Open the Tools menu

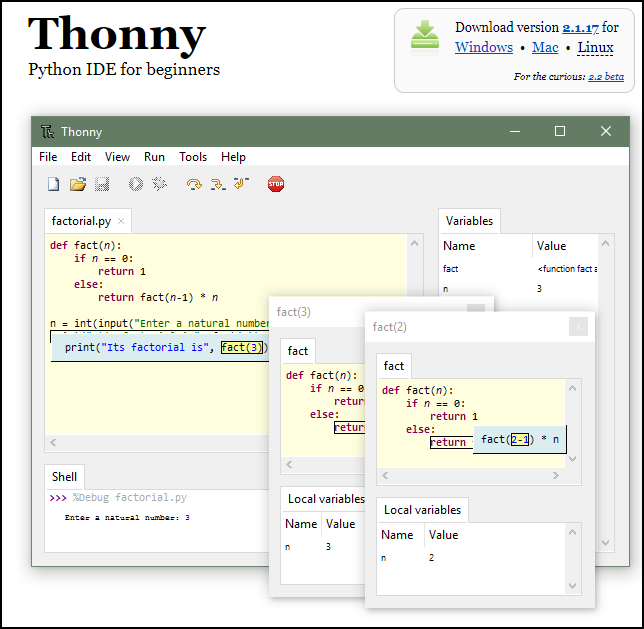point(193,157)
